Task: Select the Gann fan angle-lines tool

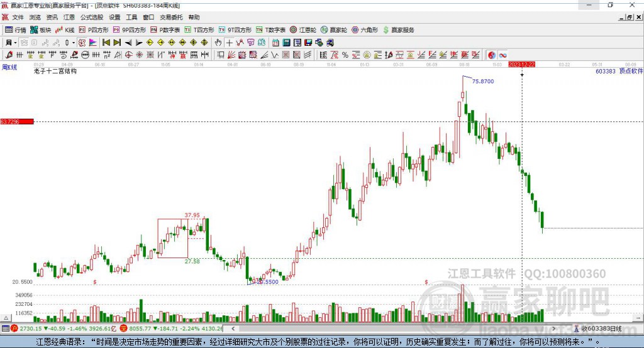Action: [x=231, y=55]
